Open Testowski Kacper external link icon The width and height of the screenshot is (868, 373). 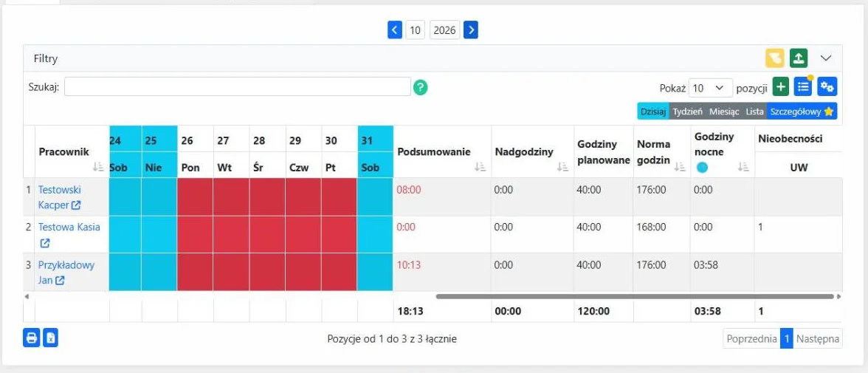[76, 205]
